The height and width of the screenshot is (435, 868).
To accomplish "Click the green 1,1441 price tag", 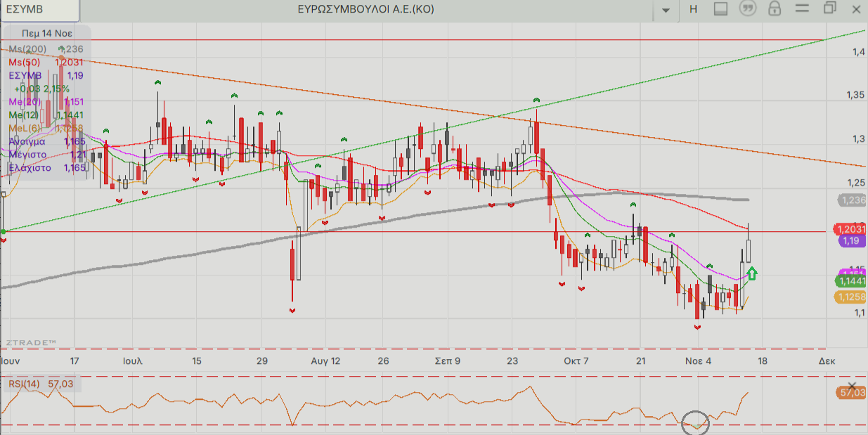I will coord(850,281).
